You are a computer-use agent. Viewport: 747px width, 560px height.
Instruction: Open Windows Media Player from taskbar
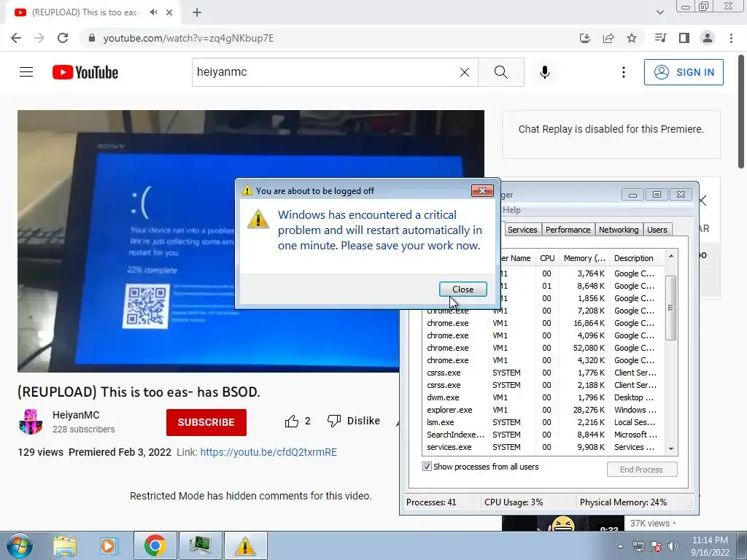coord(109,546)
